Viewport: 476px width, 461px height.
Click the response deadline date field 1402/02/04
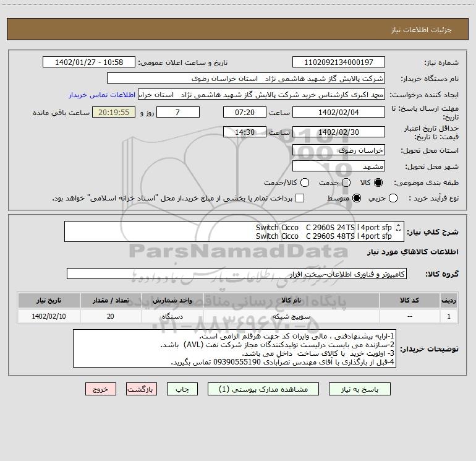[338, 112]
